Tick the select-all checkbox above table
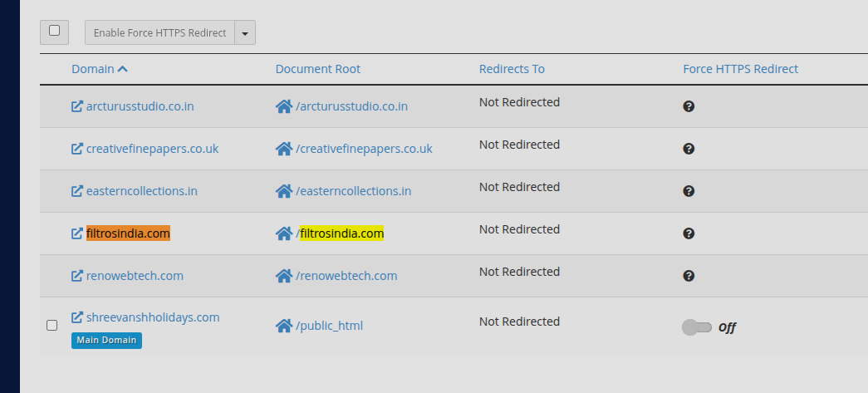Image resolution: width=868 pixels, height=393 pixels. 54,31
